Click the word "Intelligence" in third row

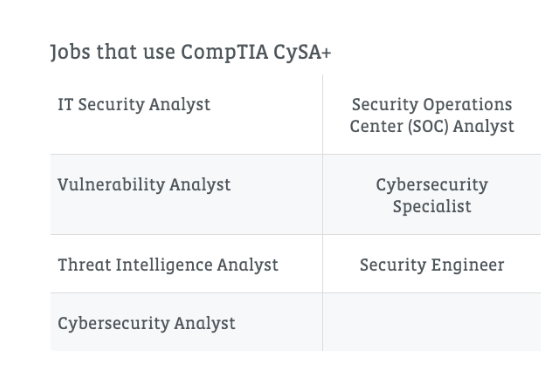point(164,265)
